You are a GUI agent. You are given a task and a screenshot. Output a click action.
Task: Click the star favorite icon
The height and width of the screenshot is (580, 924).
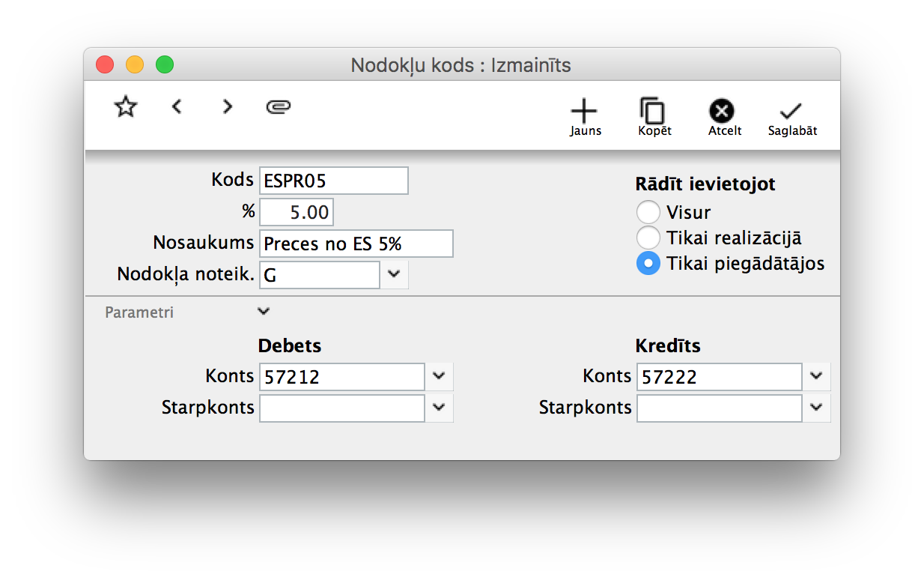[126, 107]
